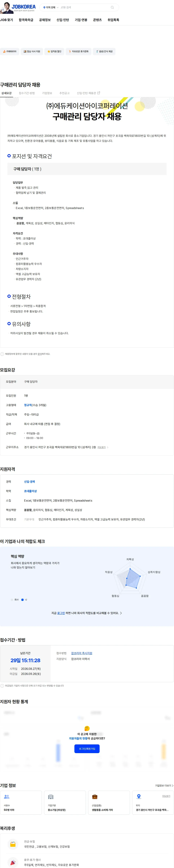Click the 로그인/회원가입 button
The width and height of the screenshot is (174, 868).
(x=87, y=749)
